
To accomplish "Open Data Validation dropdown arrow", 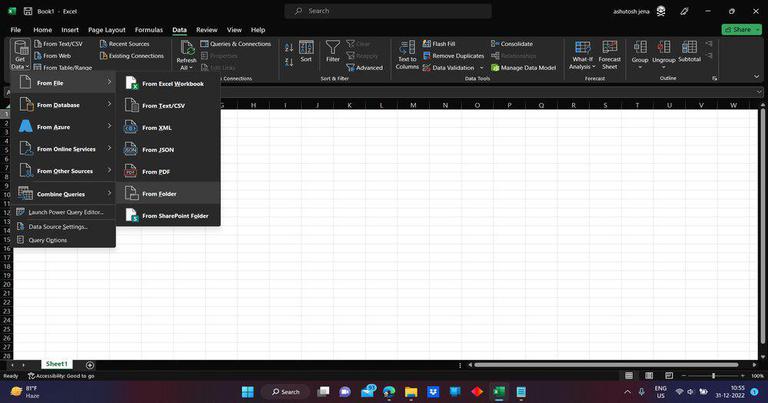I will pos(481,68).
